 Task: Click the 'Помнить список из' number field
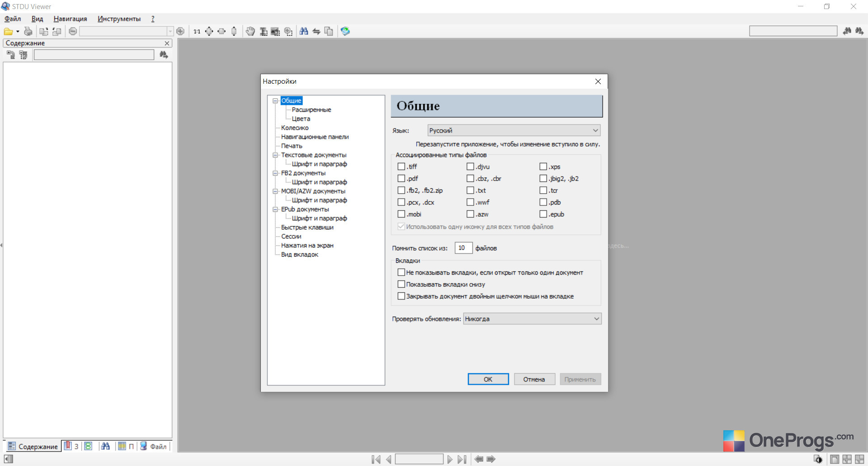click(x=463, y=248)
